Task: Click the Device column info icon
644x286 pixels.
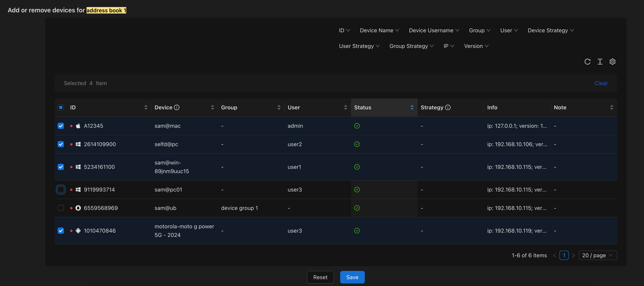Action: [x=177, y=107]
